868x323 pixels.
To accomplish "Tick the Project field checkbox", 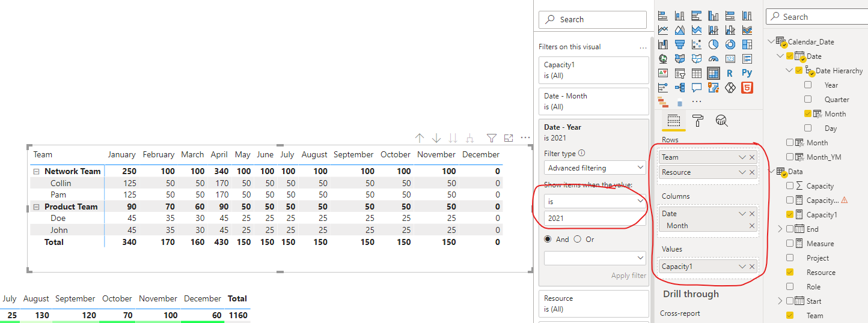I will click(790, 258).
